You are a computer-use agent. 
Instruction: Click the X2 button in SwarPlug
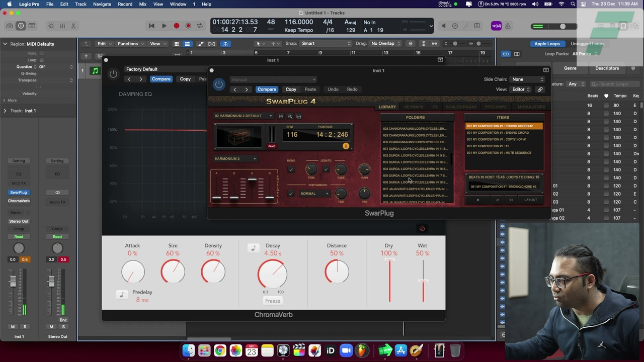point(511,200)
